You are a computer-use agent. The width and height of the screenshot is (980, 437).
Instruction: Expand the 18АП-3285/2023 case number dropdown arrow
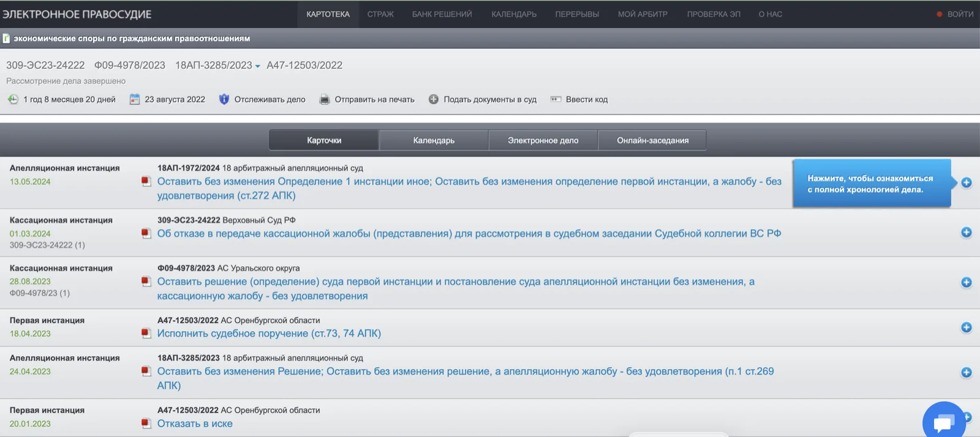[x=258, y=66]
